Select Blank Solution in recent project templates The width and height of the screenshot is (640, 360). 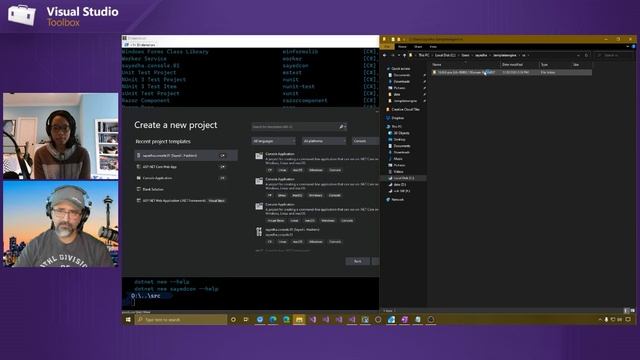point(186,189)
